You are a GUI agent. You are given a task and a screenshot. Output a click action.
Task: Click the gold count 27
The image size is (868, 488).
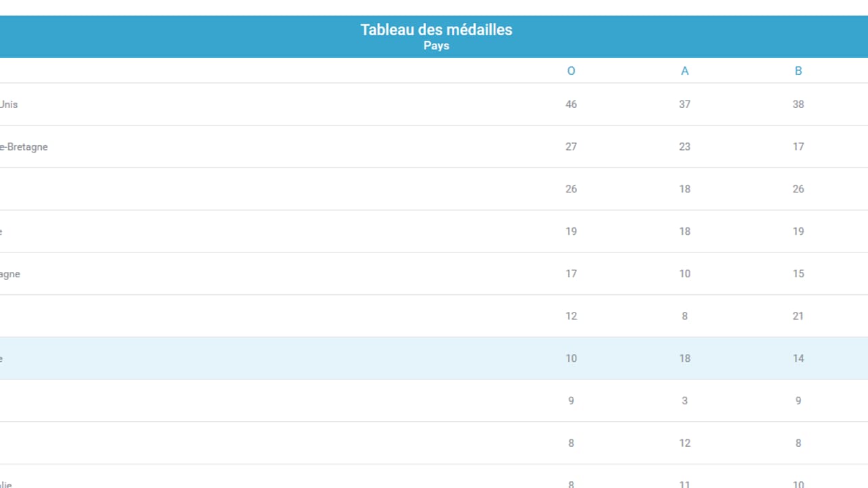tap(571, 146)
